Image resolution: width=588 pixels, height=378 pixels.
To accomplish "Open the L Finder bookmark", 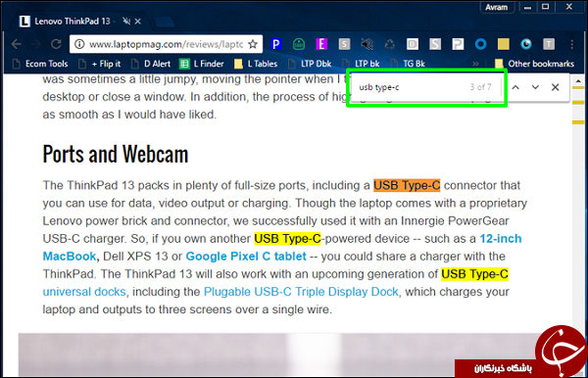I will 202,64.
